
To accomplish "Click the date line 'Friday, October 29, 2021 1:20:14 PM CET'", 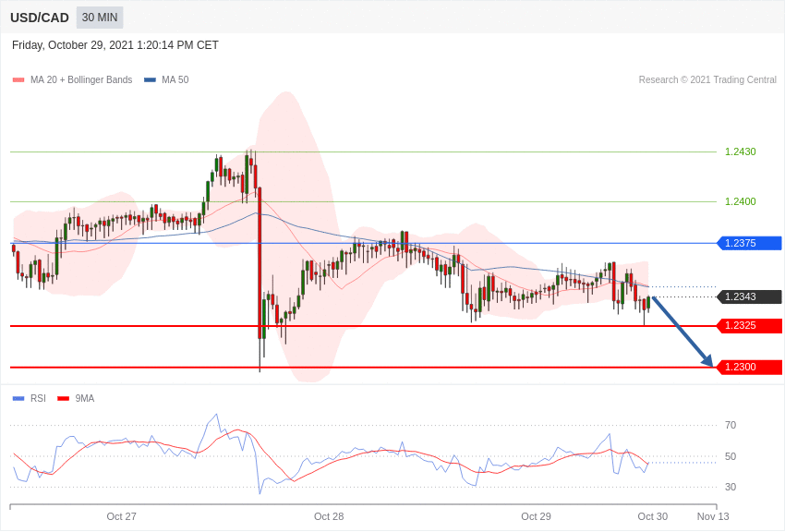I will (x=115, y=45).
